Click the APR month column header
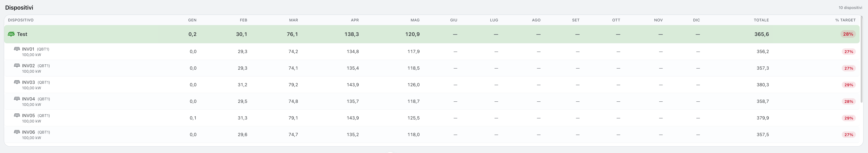Screen dimensions: 868x153 click(x=355, y=20)
